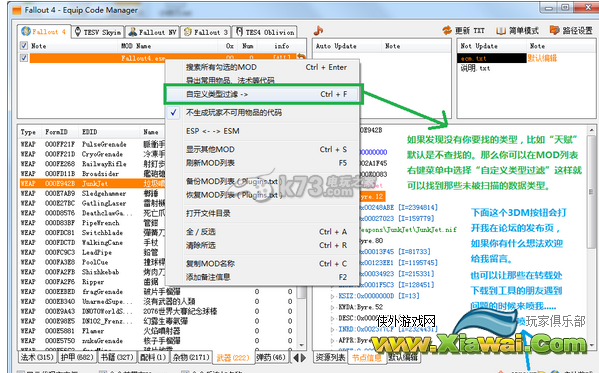Select the RailwayRifle weapon row
This screenshot has height=373, width=599.
(x=92, y=164)
